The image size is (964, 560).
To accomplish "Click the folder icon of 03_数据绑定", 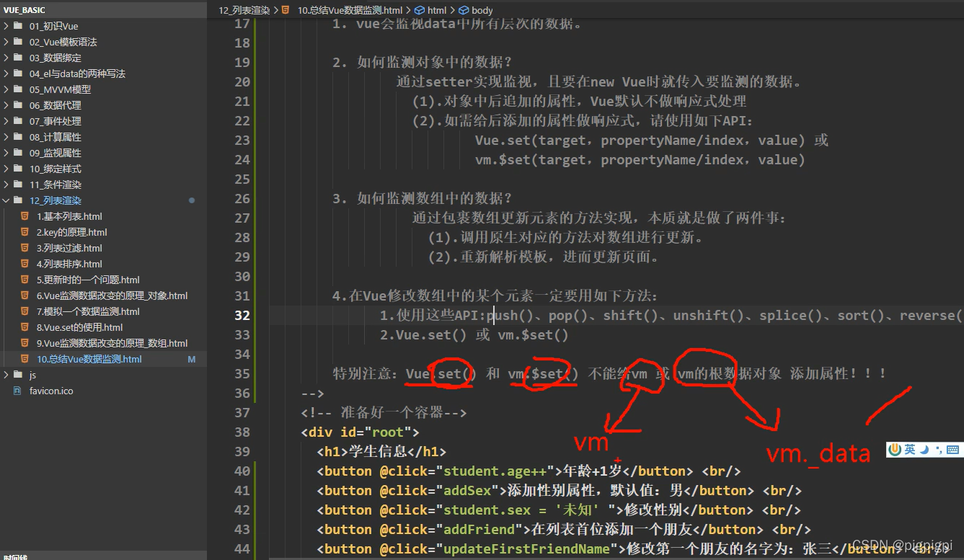I will coord(18,58).
